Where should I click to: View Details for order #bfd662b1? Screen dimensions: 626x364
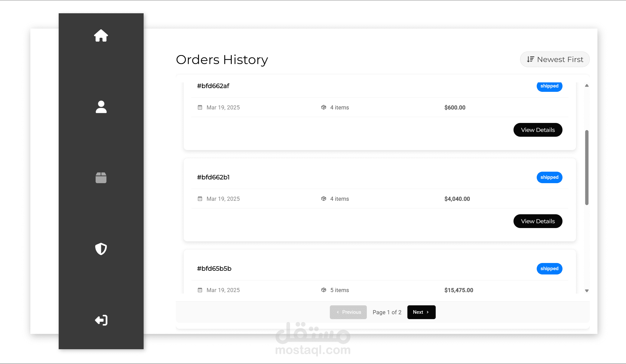tap(538, 221)
